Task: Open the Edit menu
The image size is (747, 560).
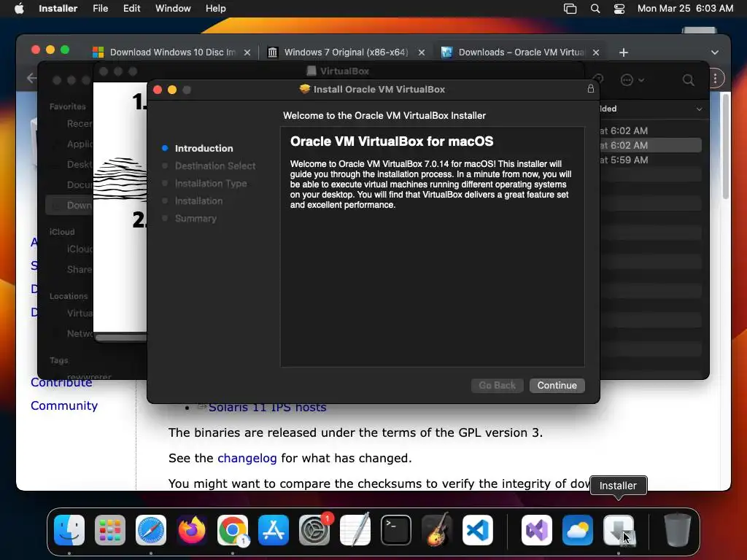Action: 131,9
